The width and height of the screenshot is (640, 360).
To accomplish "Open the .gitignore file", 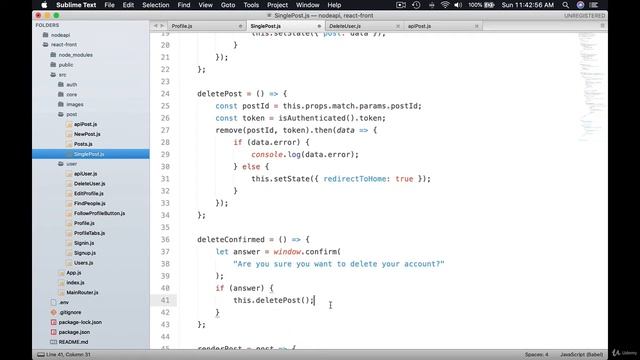I will [70, 312].
